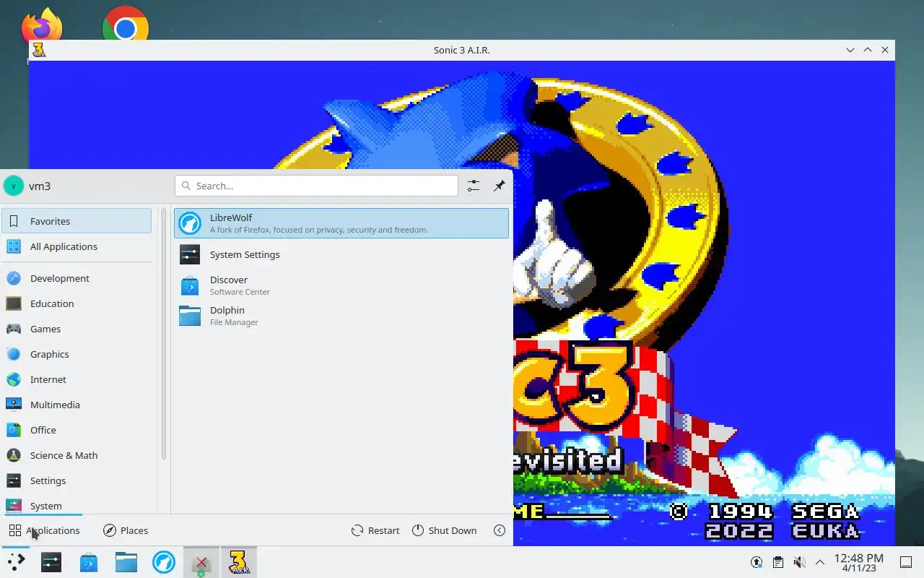Open System Settings from the taskbar
This screenshot has width=924, height=578.
pyautogui.click(x=51, y=562)
